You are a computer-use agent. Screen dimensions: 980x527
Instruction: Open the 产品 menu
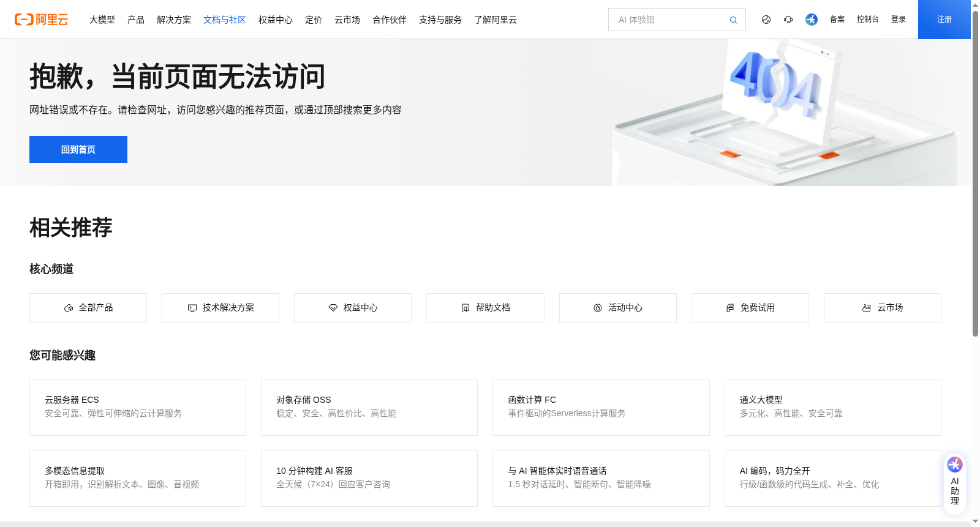136,20
